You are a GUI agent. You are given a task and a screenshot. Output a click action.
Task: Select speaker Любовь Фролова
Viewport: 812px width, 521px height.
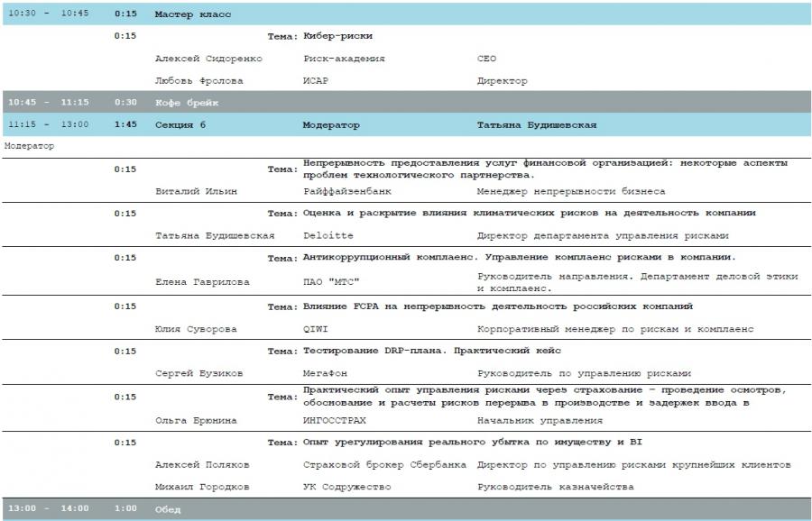[198, 81]
